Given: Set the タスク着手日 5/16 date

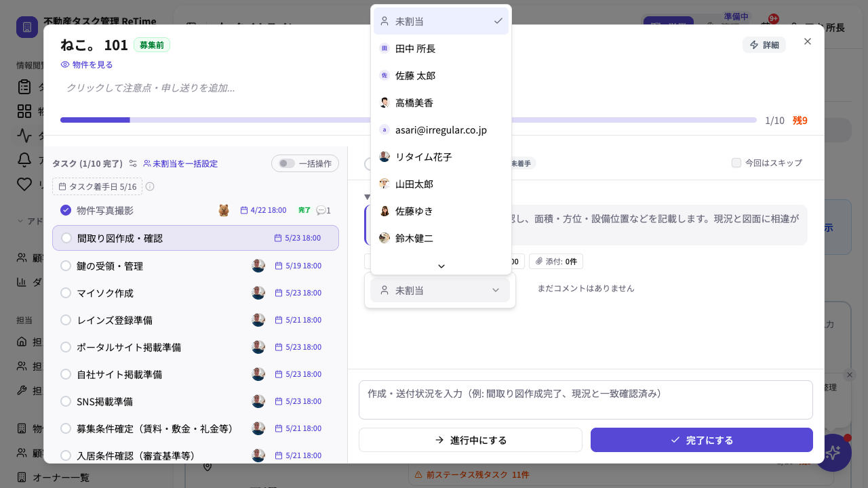Looking at the screenshot, I should pos(98,186).
